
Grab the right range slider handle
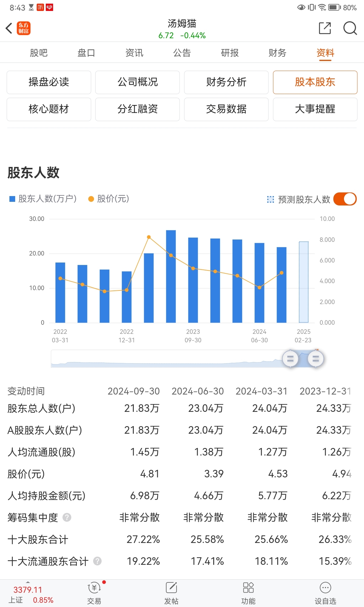[x=316, y=359]
